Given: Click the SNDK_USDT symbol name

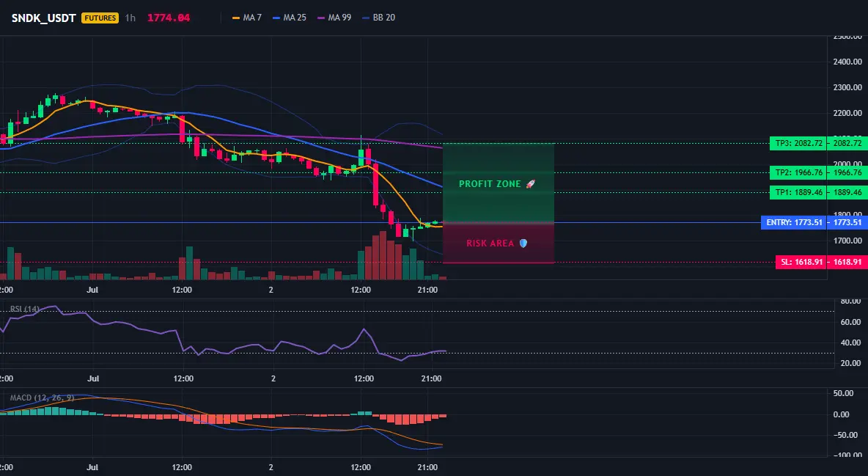Looking at the screenshot, I should point(44,18).
